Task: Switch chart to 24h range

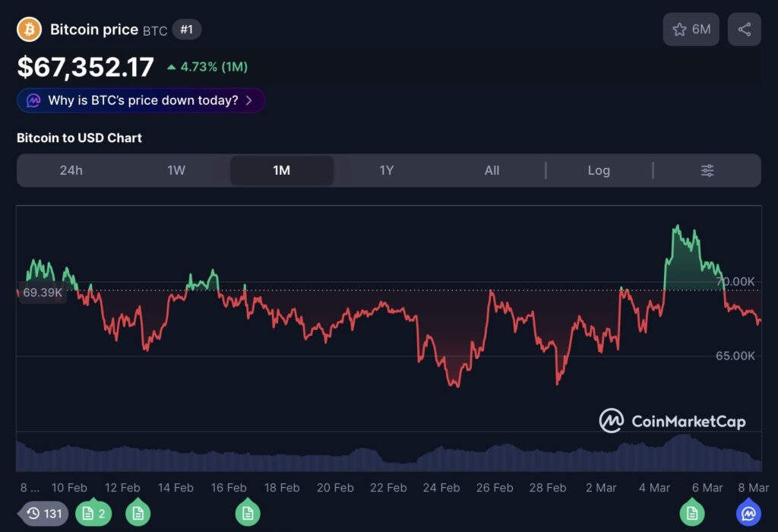Action: tap(71, 170)
